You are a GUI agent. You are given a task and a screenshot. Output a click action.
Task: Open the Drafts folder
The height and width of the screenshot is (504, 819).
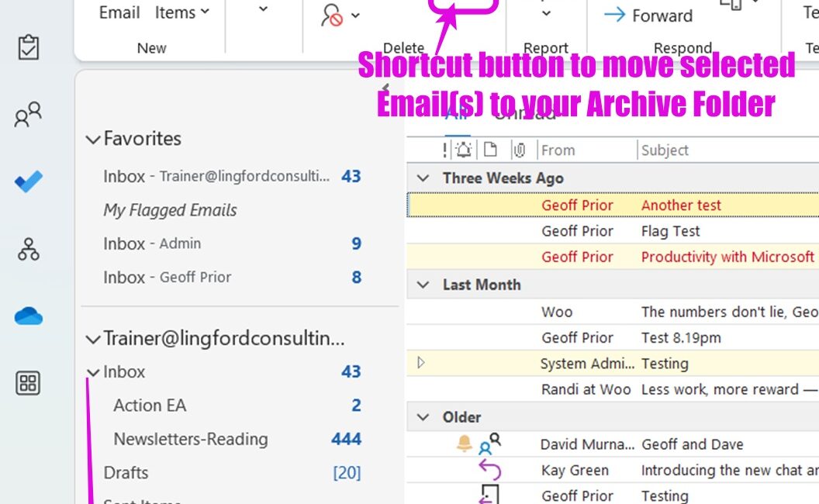tap(126, 472)
